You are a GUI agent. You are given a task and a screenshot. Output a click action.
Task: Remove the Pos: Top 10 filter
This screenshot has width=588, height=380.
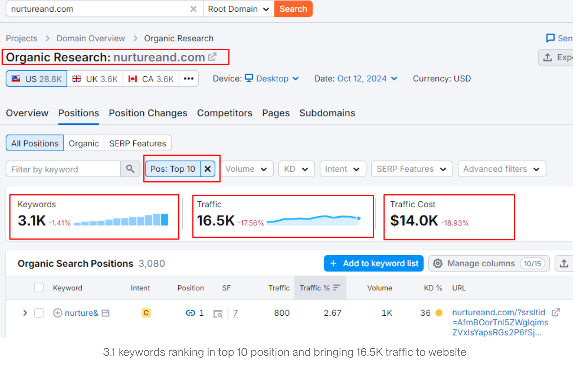pyautogui.click(x=208, y=169)
